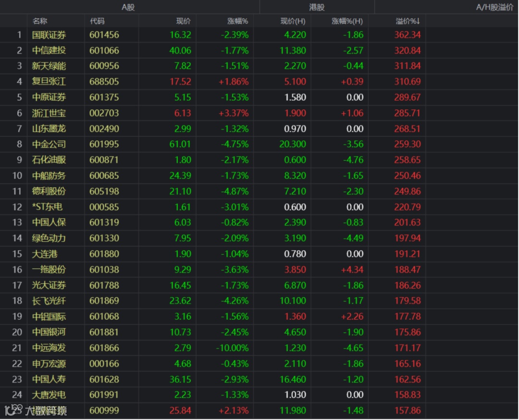519x420 pixels.
Task: Click H-share change +4.34
Action: click(x=352, y=270)
